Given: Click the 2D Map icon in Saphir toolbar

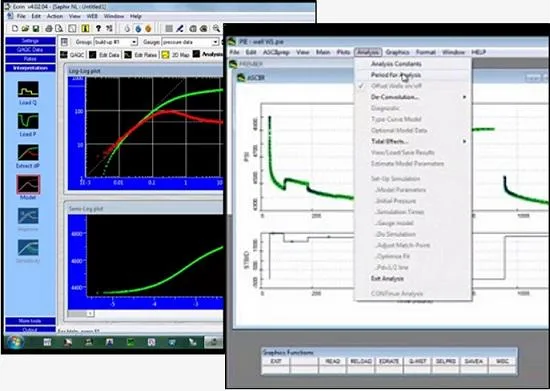Looking at the screenshot, I should [165, 55].
